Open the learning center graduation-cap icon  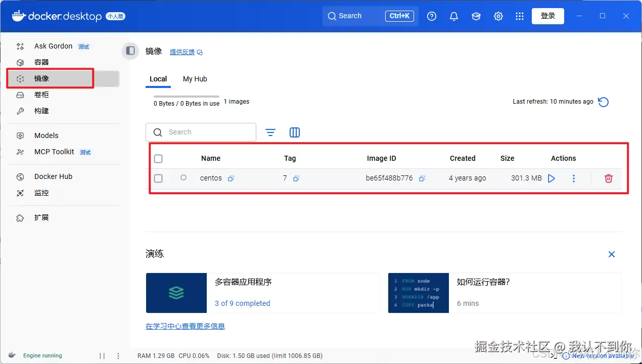tap(476, 16)
